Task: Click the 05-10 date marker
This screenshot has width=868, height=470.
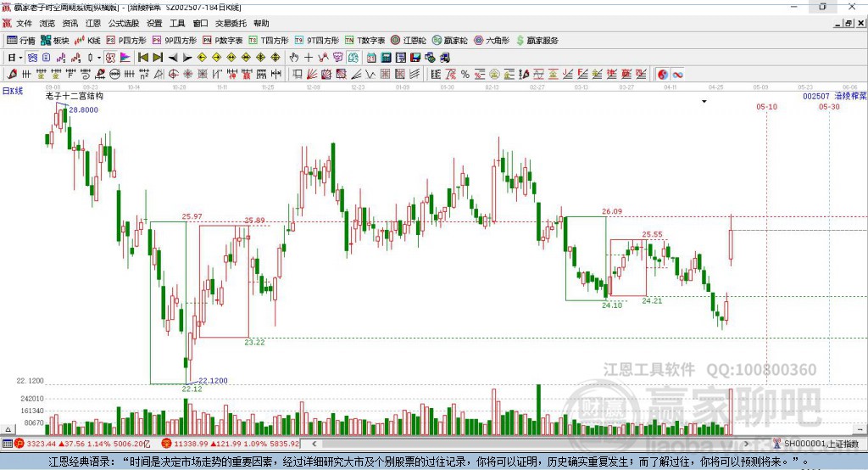Action: pos(766,106)
